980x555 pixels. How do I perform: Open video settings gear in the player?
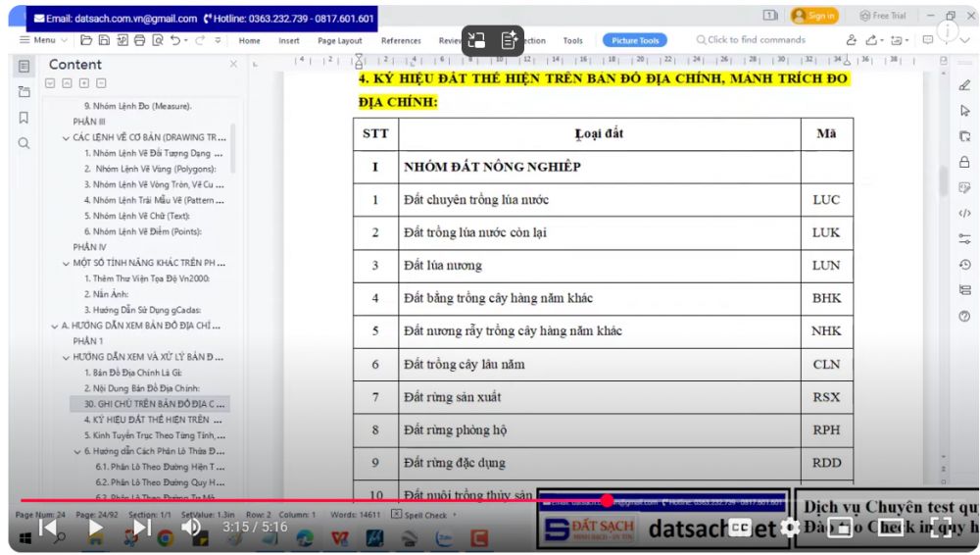tap(789, 528)
